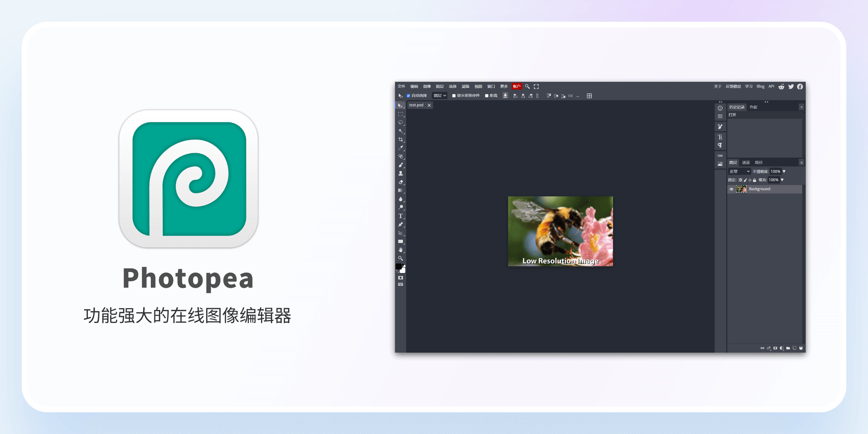Toggle Quick Mask mode icon
The height and width of the screenshot is (434, 868).
pos(400,278)
